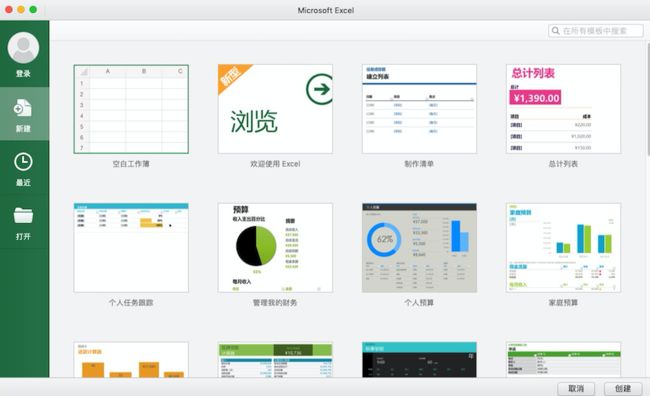Choose the green-striped list template in bottom row

[563, 360]
